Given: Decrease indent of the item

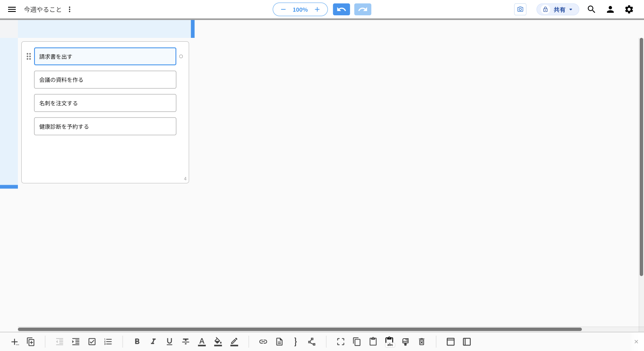Looking at the screenshot, I should pyautogui.click(x=60, y=342).
